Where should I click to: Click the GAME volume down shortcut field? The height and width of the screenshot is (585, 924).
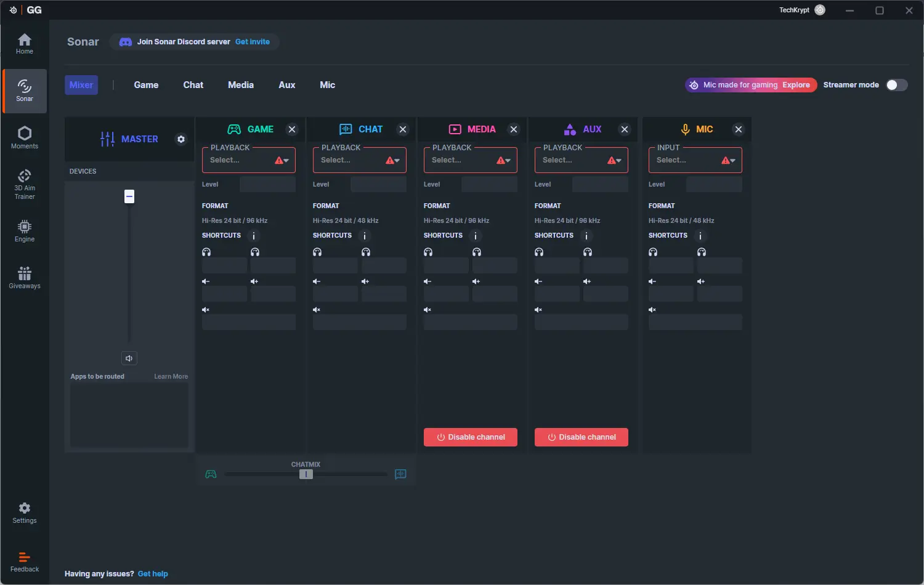[225, 294]
